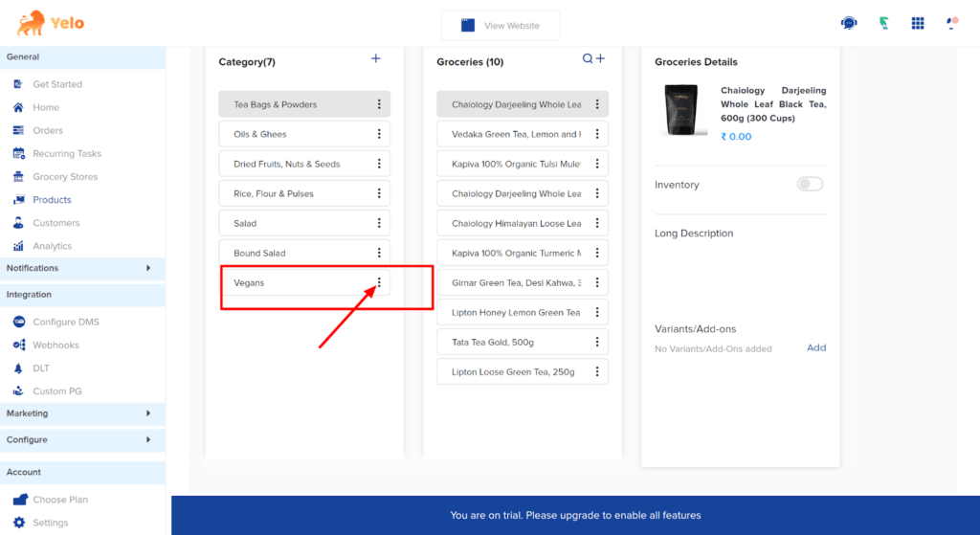Open Orders in the sidebar

(x=48, y=130)
